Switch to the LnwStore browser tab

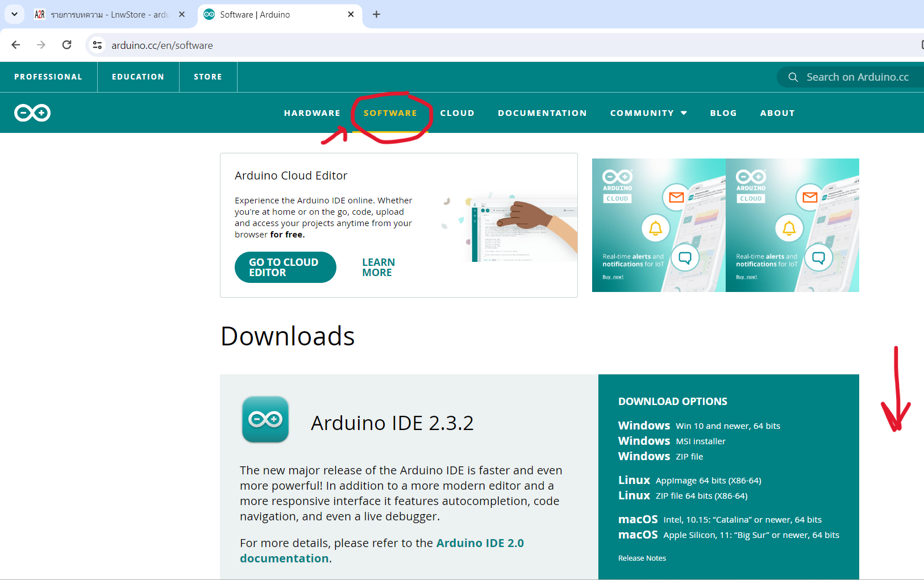(x=110, y=14)
